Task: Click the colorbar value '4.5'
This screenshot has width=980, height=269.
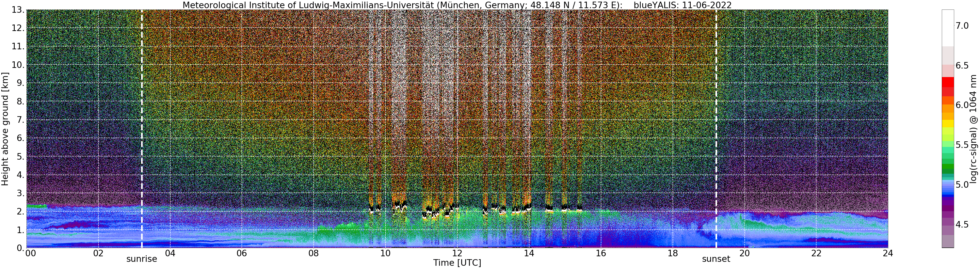Action: tap(962, 225)
